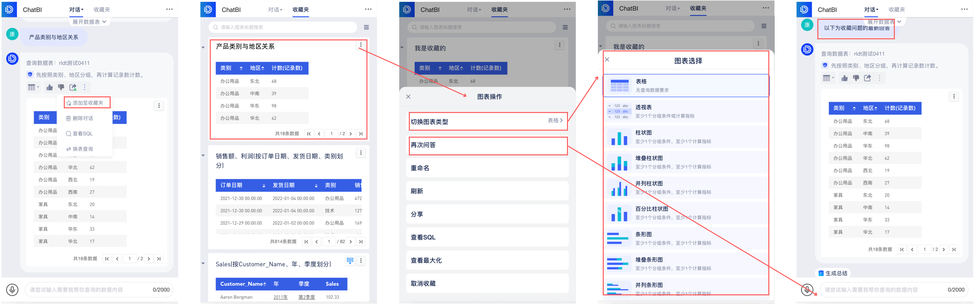This screenshot has height=304, width=980.
Task: Collapse the 产品类别与地区关系 card arrow
Action: coord(203,48)
